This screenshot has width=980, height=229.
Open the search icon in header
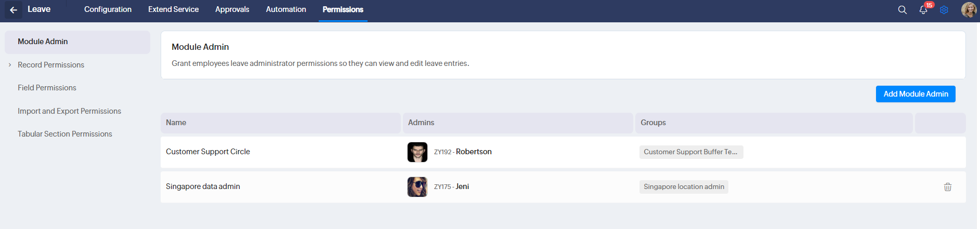(903, 10)
